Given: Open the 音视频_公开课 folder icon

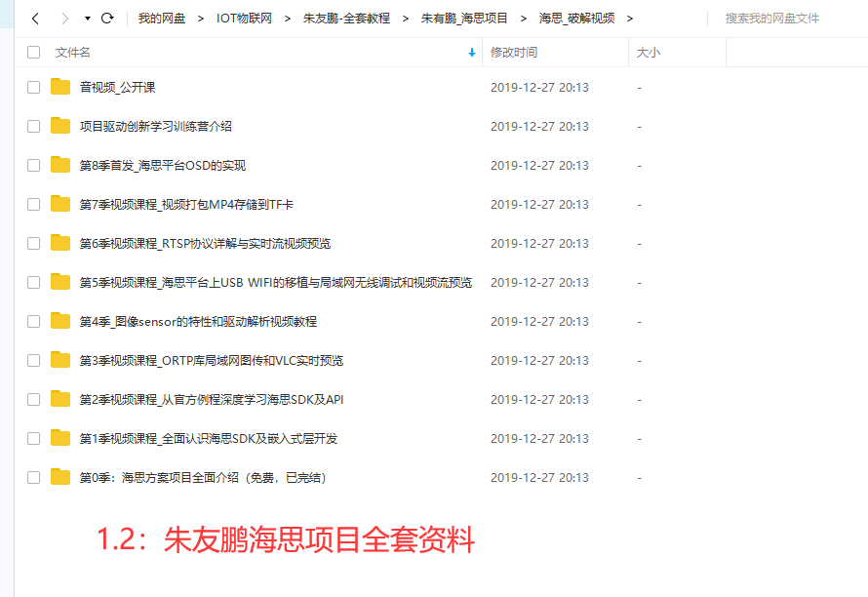Looking at the screenshot, I should tap(59, 87).
